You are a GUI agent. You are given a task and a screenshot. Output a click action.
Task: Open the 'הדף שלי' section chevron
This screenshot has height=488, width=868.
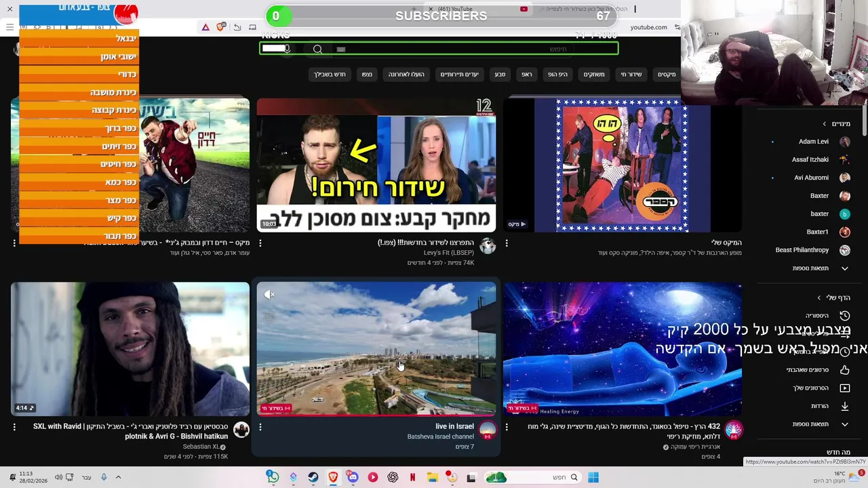tap(819, 298)
